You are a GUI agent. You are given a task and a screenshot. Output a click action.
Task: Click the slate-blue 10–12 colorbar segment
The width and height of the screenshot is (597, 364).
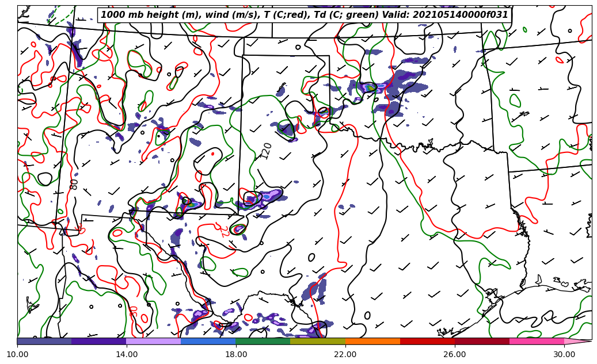click(44, 341)
